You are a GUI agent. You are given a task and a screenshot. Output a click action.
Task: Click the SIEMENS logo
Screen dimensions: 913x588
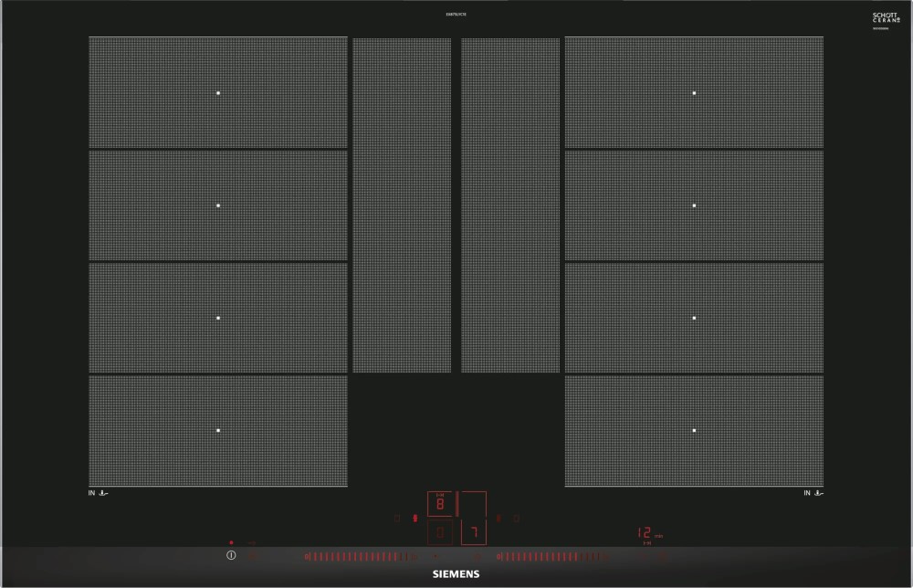click(456, 574)
